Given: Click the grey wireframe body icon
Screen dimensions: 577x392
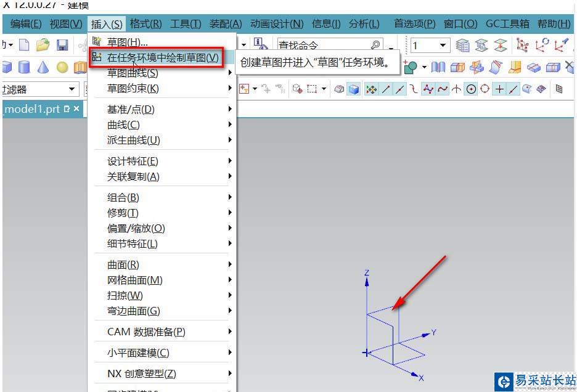Looking at the screenshot, I should (339, 89).
